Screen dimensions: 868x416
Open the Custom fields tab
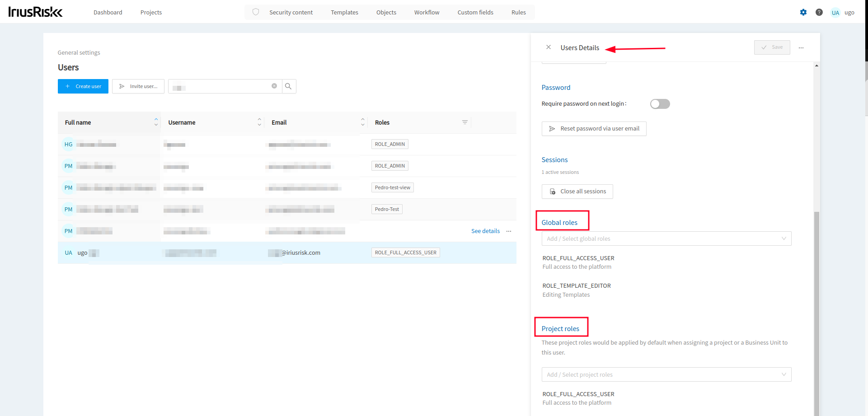[x=475, y=12]
